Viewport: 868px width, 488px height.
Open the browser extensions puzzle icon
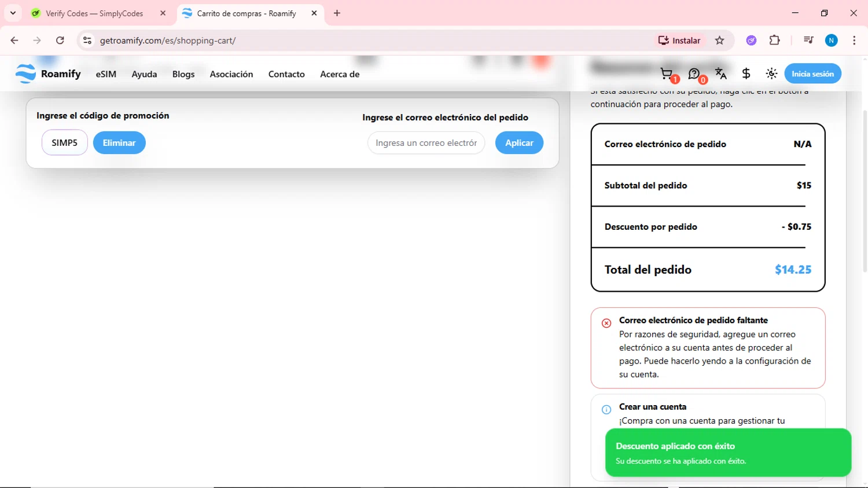coord(774,40)
